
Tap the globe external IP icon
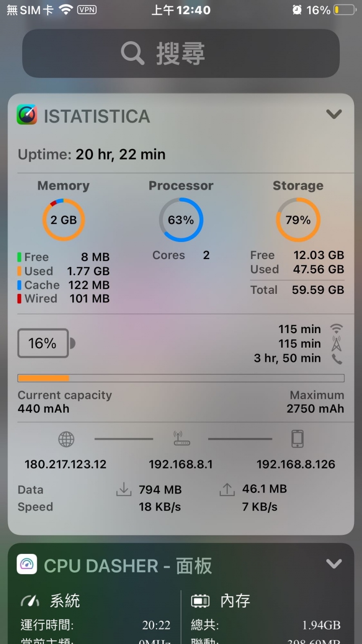tap(66, 439)
